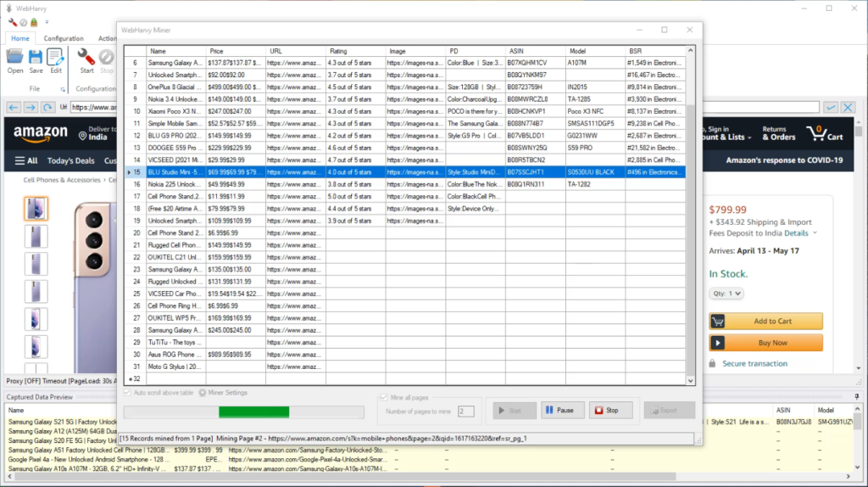Open the Edit configuration icon
This screenshot has width=868, height=487.
(56, 58)
